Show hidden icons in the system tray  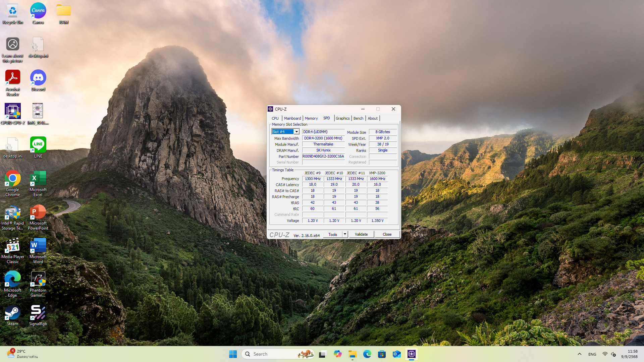pos(579,354)
